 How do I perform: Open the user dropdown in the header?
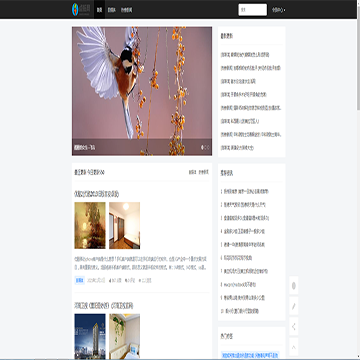coord(279,10)
